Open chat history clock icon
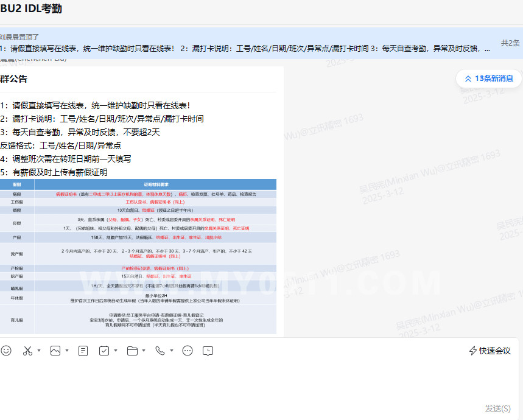This screenshot has height=420, width=523. [208, 351]
